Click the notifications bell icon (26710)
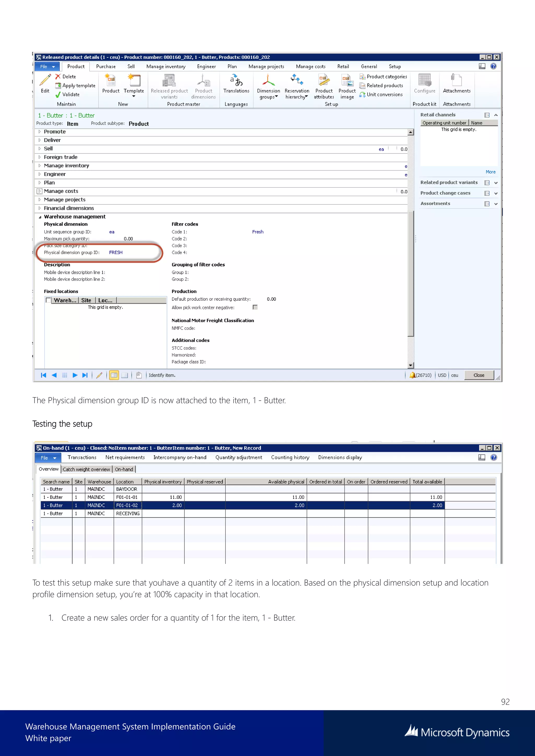This screenshot has height=756, width=535. 412,375
